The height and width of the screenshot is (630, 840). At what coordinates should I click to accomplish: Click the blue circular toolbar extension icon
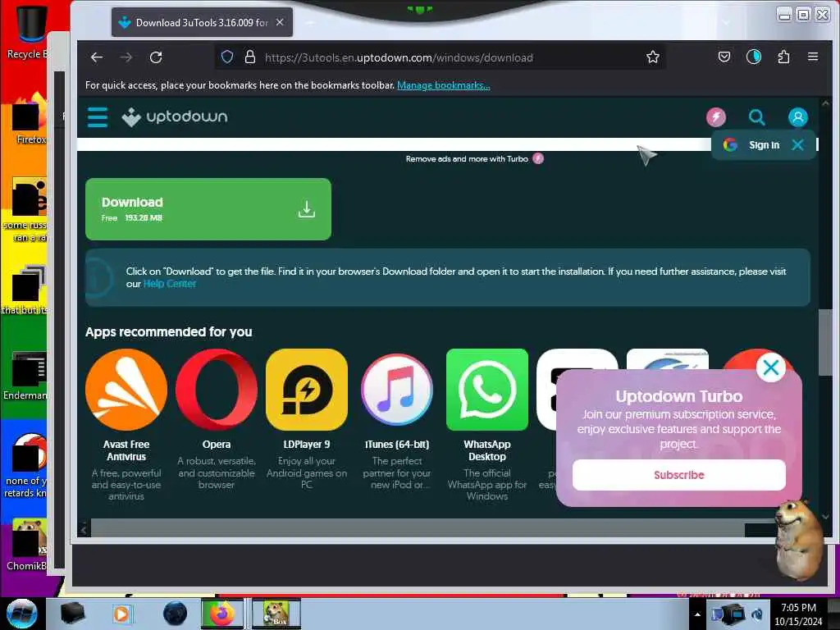754,57
